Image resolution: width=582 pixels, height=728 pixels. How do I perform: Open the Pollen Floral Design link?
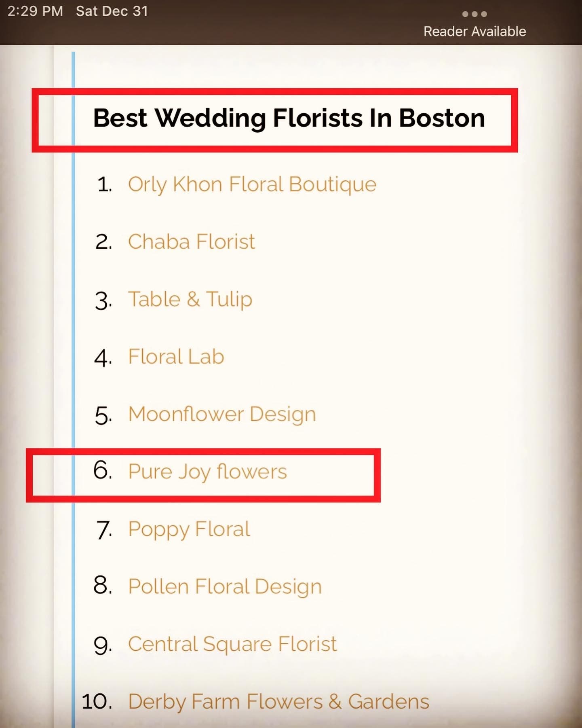[225, 586]
